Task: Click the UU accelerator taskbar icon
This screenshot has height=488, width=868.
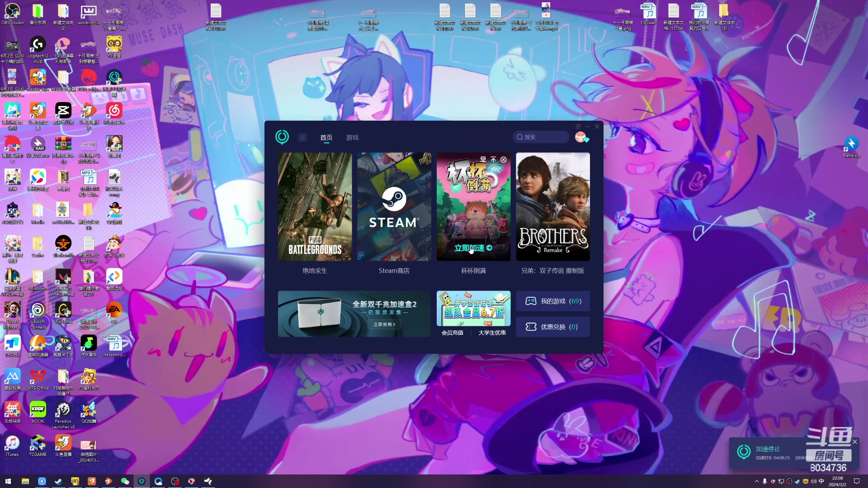Action: tap(142, 481)
